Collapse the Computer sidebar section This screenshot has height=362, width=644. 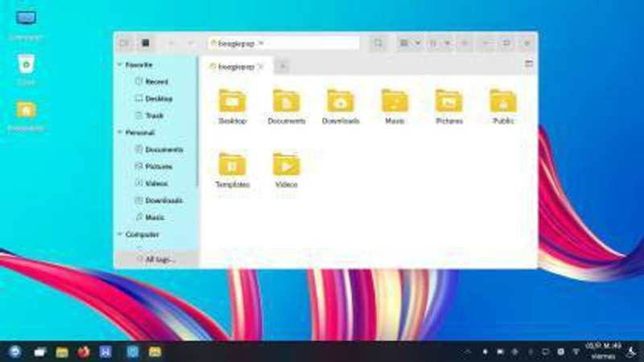coord(120,234)
